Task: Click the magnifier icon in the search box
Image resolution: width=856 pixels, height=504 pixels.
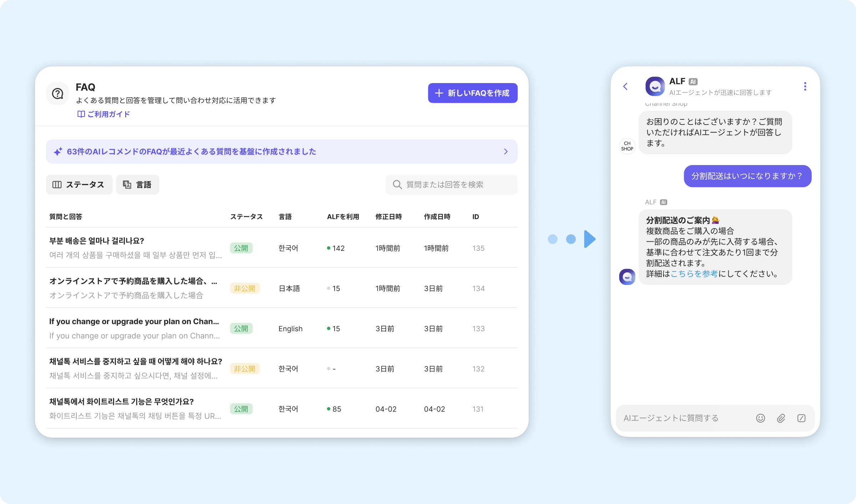Action: click(x=397, y=185)
